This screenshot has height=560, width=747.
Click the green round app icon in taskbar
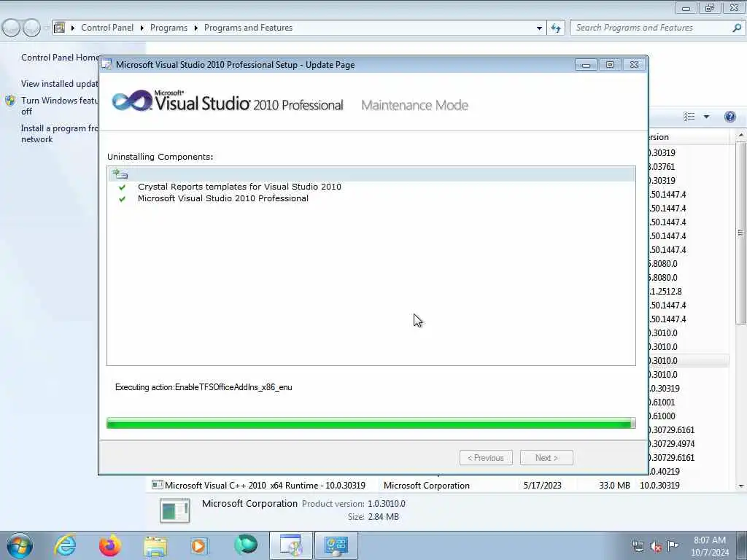pyautogui.click(x=246, y=545)
